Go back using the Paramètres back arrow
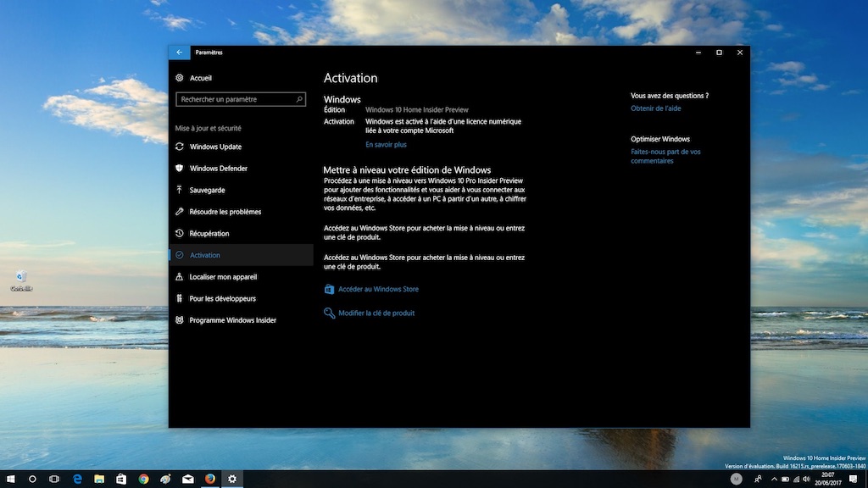 [180, 53]
